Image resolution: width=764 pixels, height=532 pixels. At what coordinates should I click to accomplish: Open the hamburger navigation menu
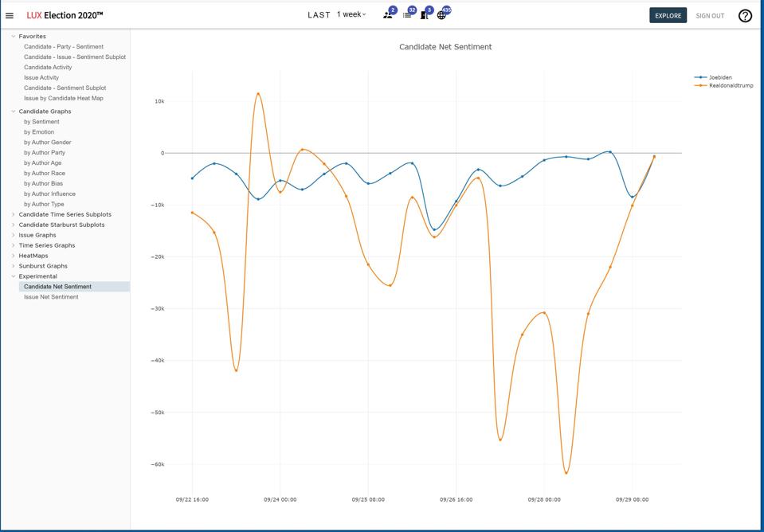click(10, 15)
